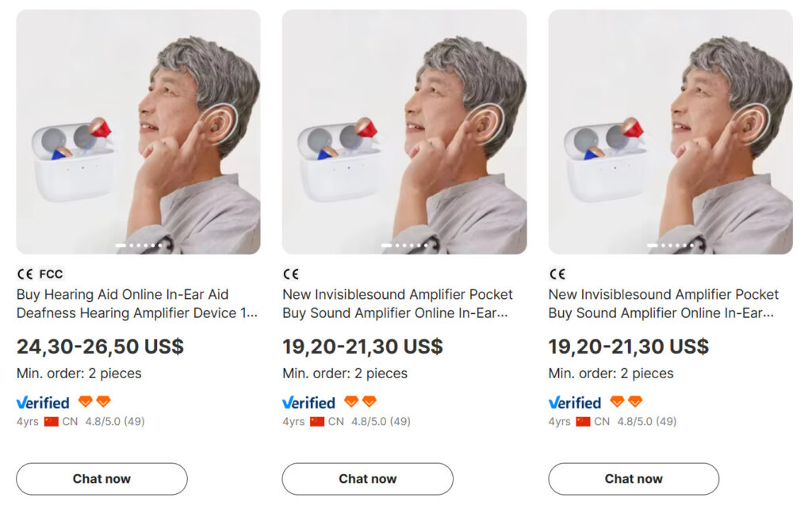The width and height of the screenshot is (812, 513).
Task: Click the 4.8/5.0 (49) rating on the first product
Action: click(x=115, y=422)
